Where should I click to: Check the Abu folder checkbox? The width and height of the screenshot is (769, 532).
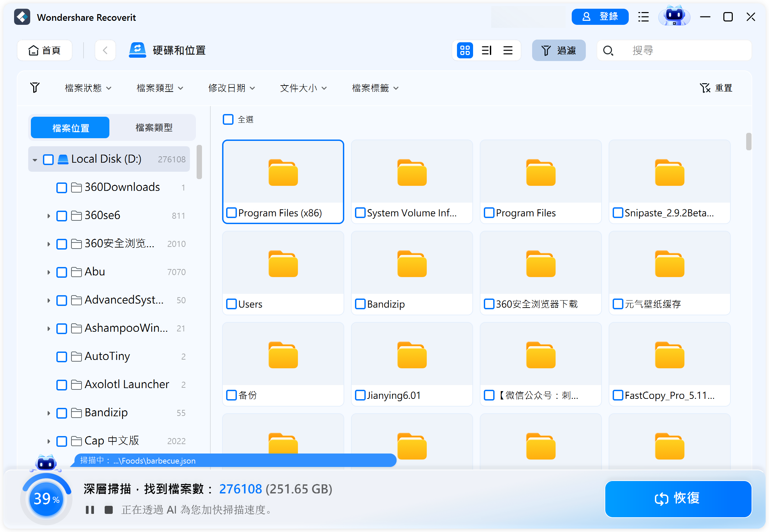coord(62,272)
